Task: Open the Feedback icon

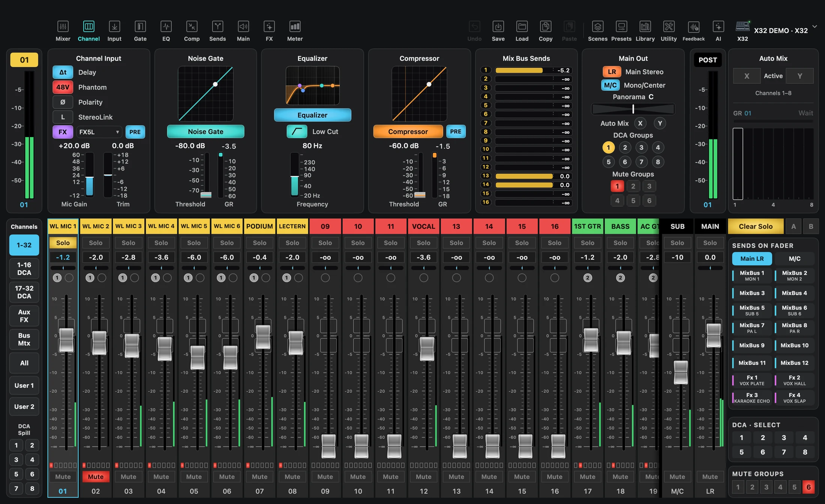Action: (694, 31)
